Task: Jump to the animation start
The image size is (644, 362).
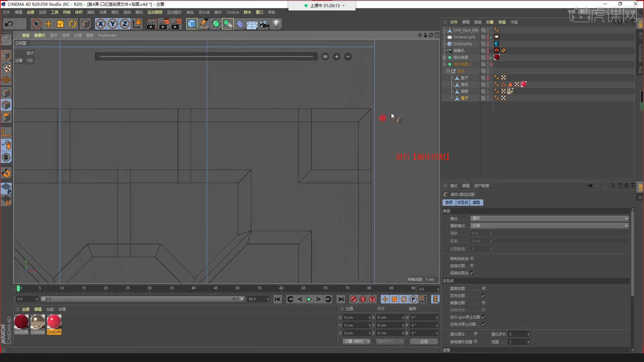Action: [277, 299]
